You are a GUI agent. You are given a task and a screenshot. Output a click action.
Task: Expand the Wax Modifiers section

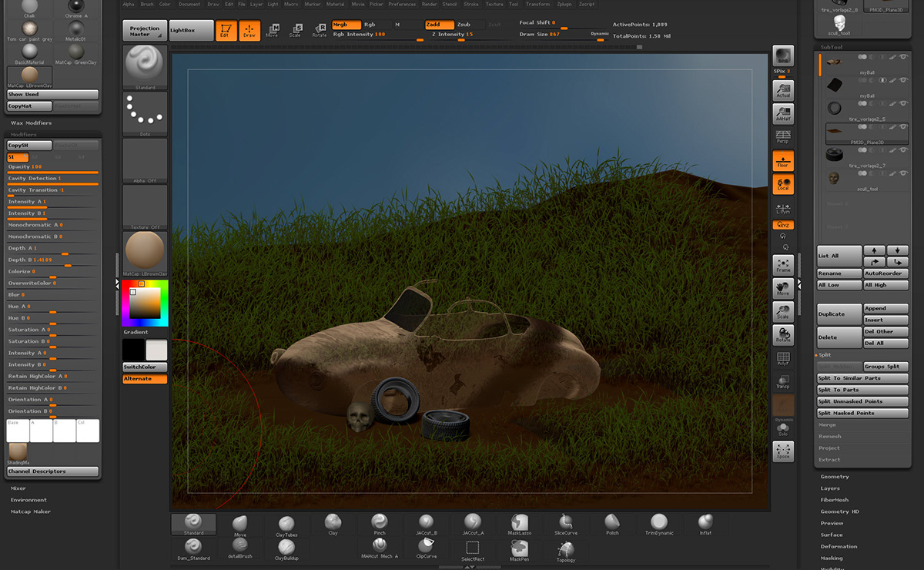tap(31, 123)
